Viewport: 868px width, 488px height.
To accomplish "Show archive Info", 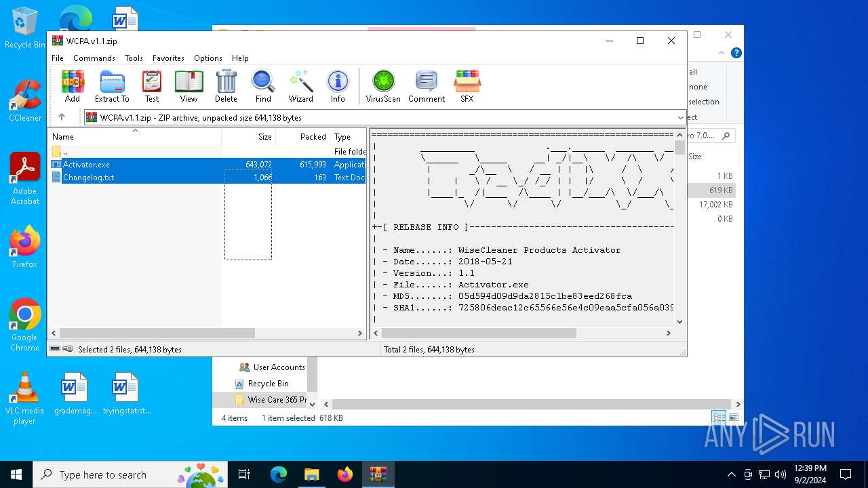I will click(338, 86).
